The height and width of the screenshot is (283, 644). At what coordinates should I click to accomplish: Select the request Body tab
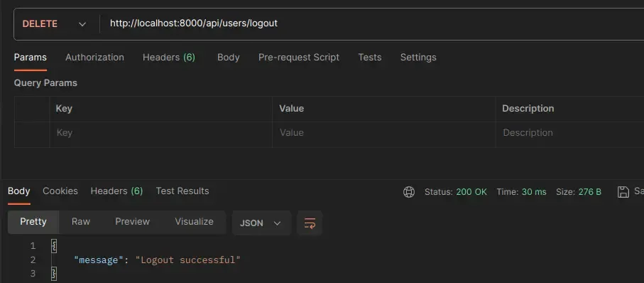coord(229,57)
